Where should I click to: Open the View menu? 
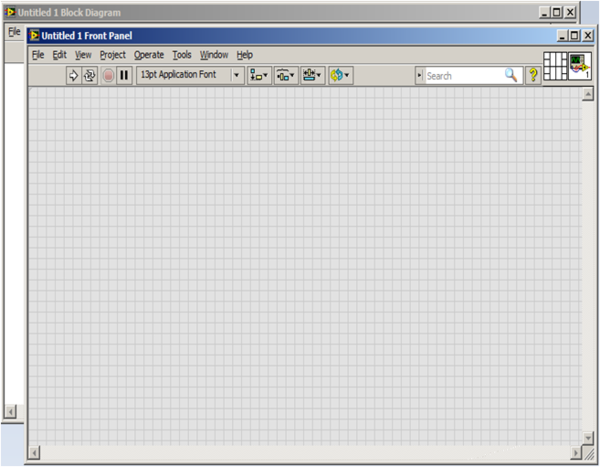click(x=83, y=55)
